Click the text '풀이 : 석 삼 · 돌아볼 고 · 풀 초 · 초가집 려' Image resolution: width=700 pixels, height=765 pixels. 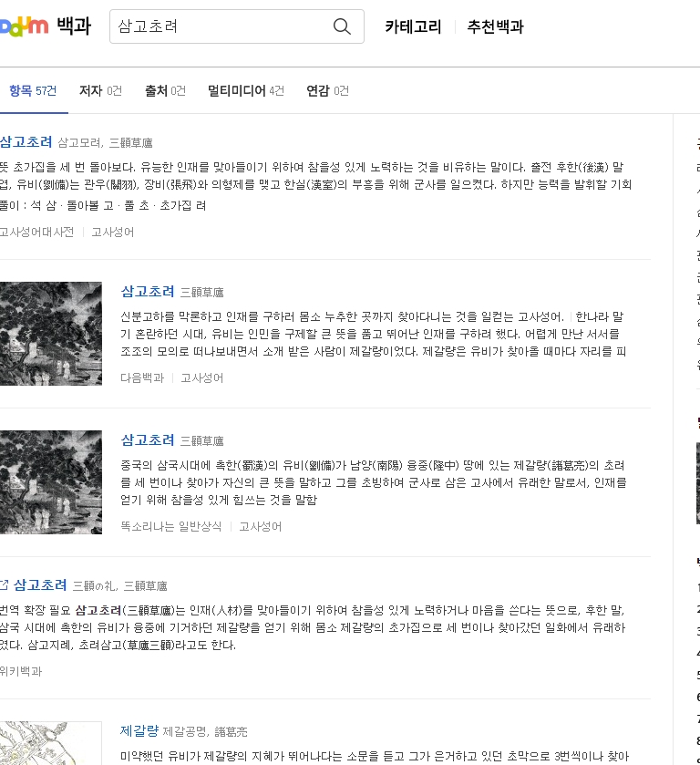point(102,205)
